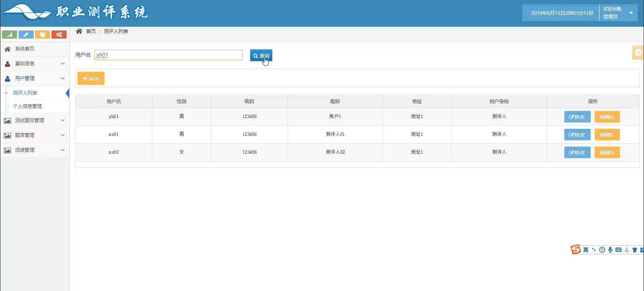Click the 查询 search button
Image resolution: width=644 pixels, height=291 pixels.
pos(261,56)
